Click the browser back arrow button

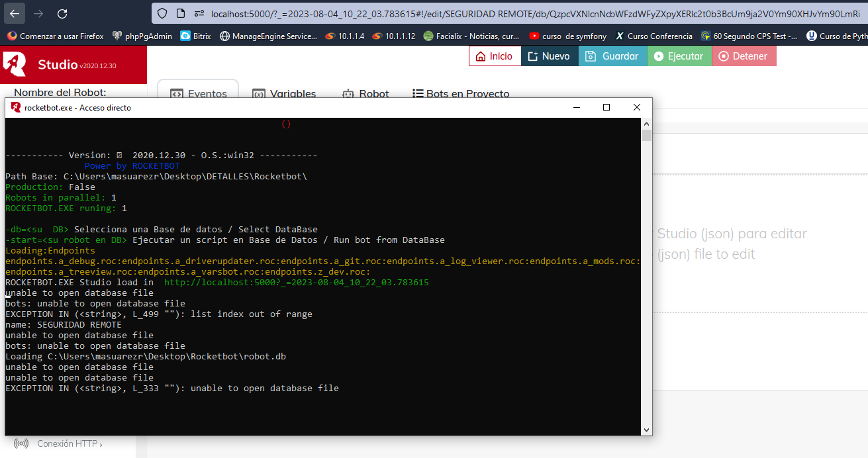[15, 13]
